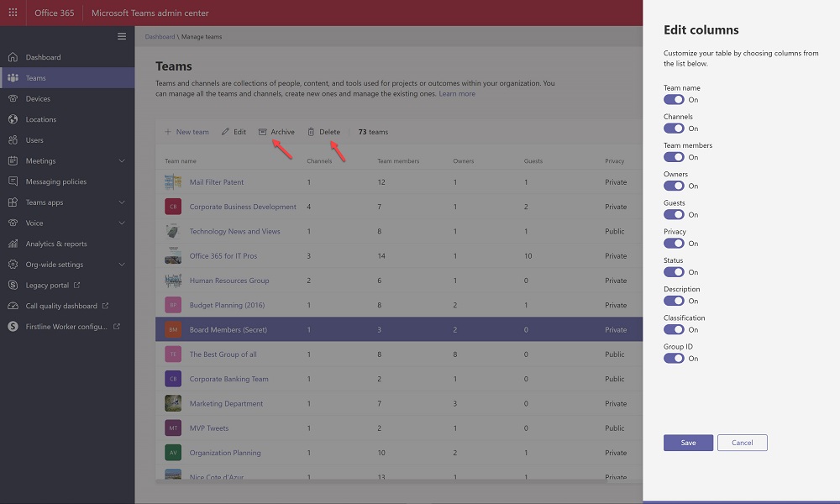Turn off the Group ID column toggle

tap(674, 359)
